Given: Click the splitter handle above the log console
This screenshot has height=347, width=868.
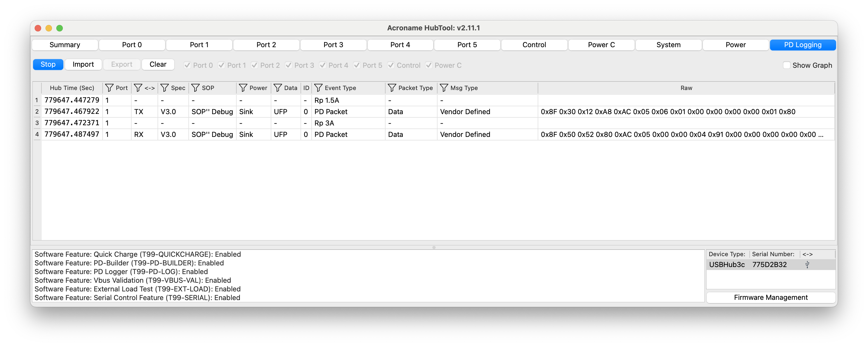Looking at the screenshot, I should click(x=434, y=248).
